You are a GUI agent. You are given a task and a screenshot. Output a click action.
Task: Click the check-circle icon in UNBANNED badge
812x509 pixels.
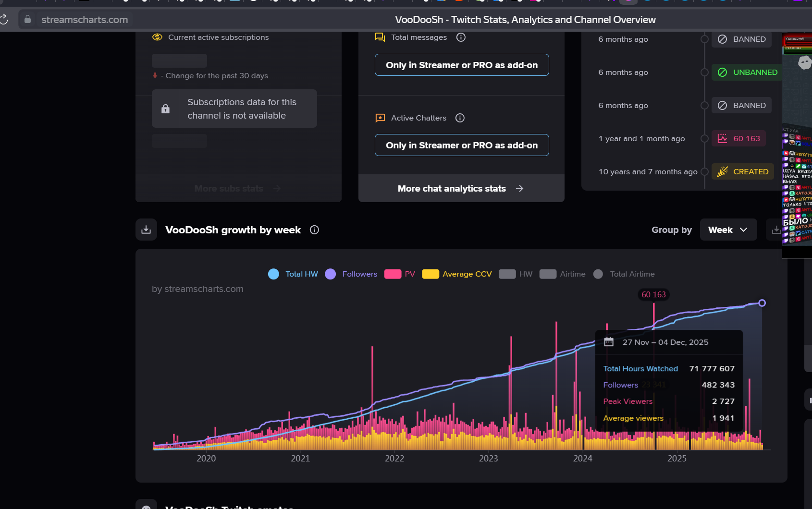click(722, 73)
